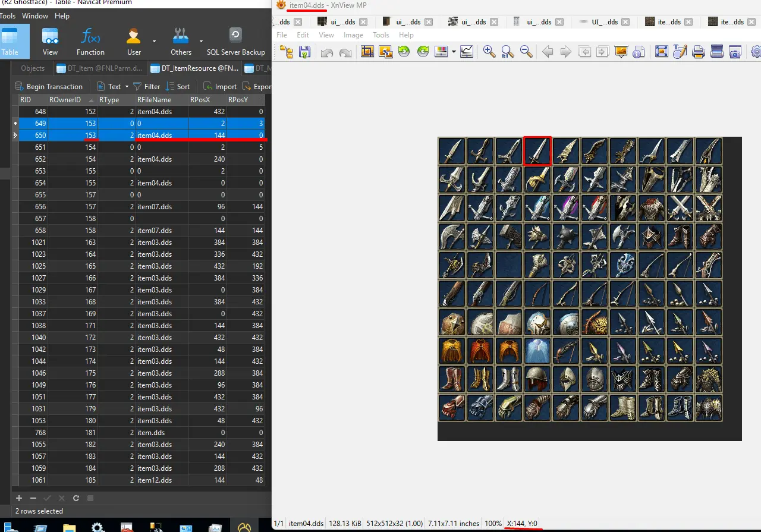Expand the Text view dropdown arrow
The width and height of the screenshot is (761, 532).
[127, 87]
